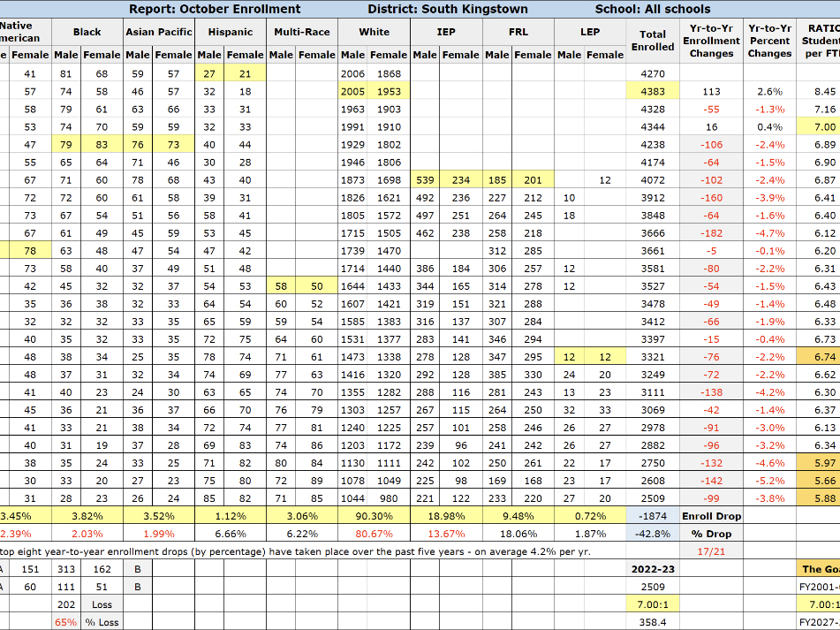
Task: Click percent change value 0.4%
Action: pyautogui.click(x=770, y=127)
